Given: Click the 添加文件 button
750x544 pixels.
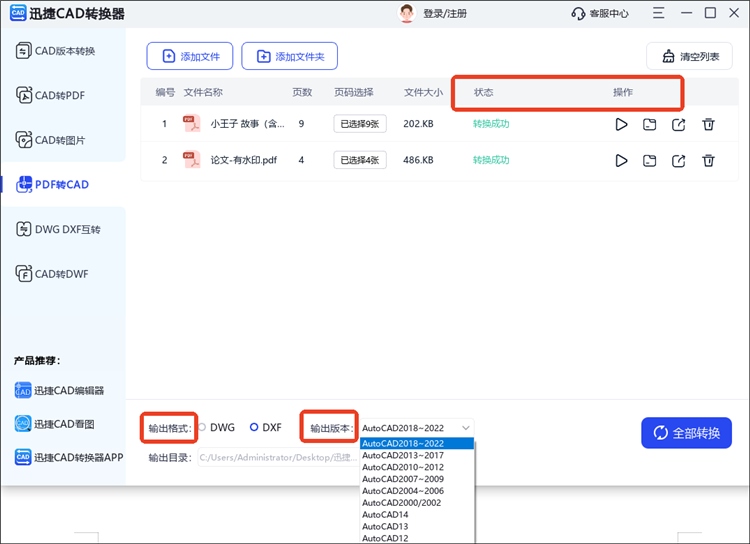Looking at the screenshot, I should click(190, 56).
